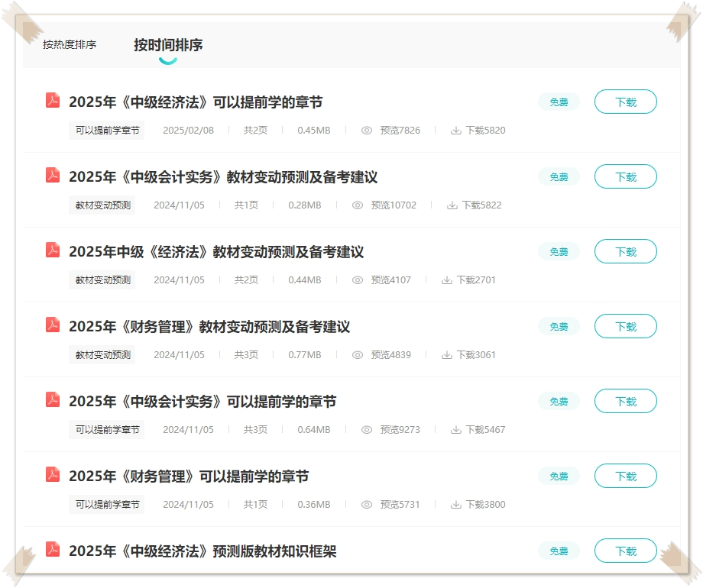Click the 教材变动预测 tag under 《中级会计实务》 entry

pyautogui.click(x=101, y=205)
